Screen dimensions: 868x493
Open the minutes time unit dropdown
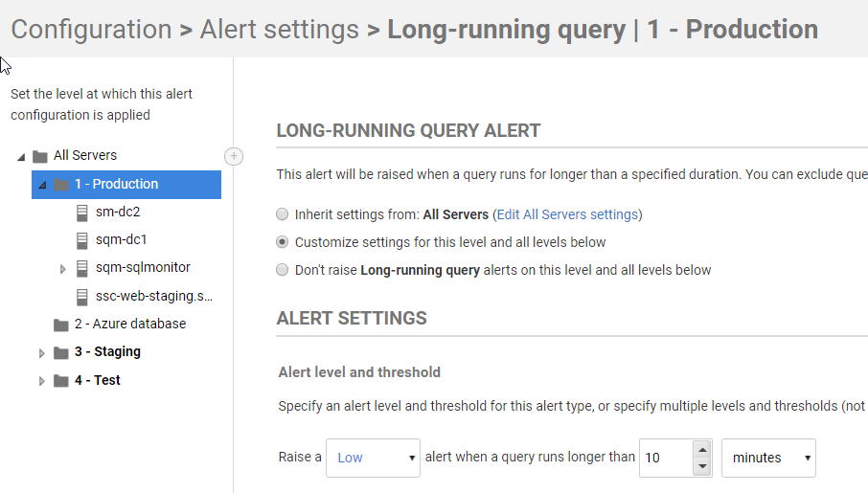767,458
